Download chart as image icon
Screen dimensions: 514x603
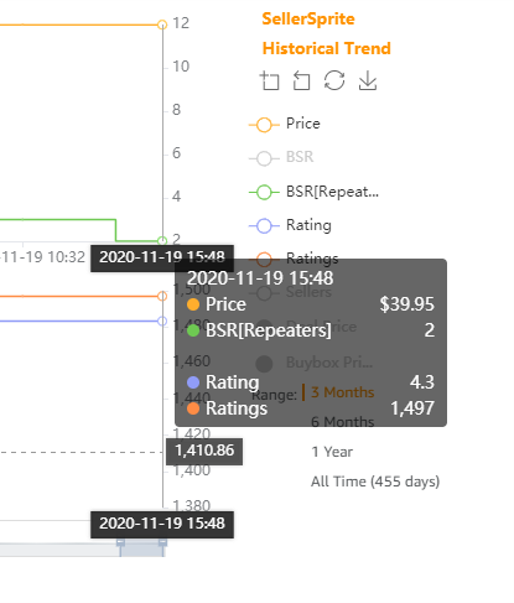click(x=368, y=80)
